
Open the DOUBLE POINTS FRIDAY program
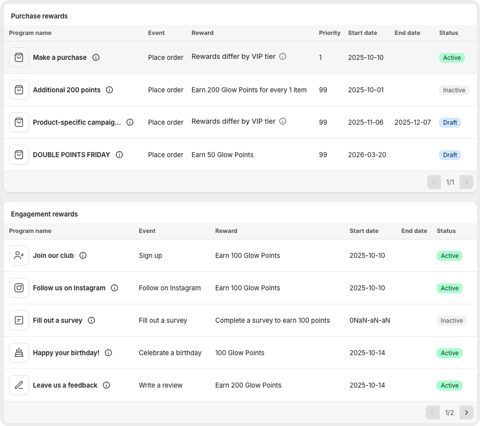tap(71, 155)
